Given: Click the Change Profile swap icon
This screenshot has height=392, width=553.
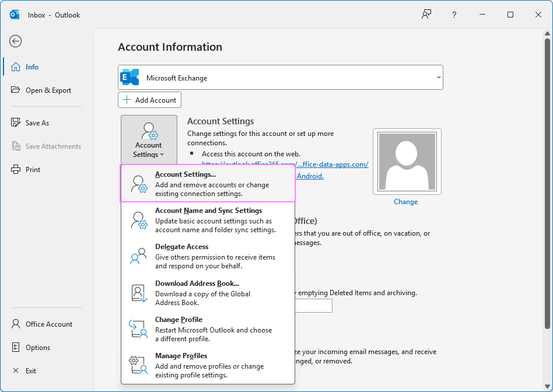Looking at the screenshot, I should (138, 329).
